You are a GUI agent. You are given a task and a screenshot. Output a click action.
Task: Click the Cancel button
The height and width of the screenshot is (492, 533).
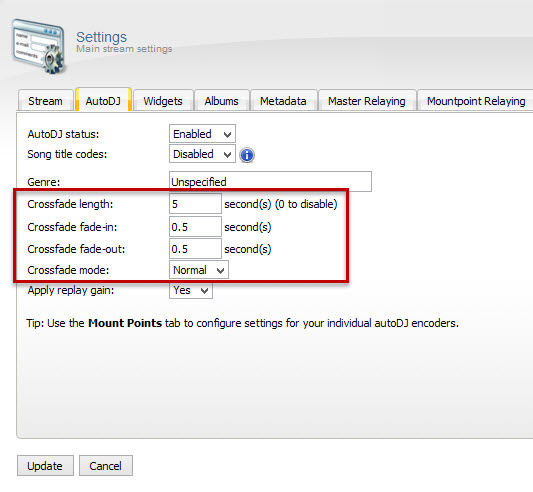[x=106, y=466]
